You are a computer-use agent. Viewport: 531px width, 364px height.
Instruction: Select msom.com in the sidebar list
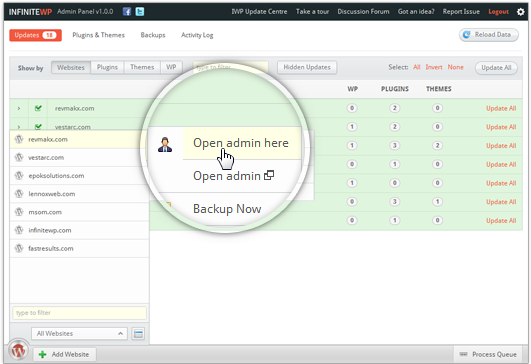tap(79, 212)
